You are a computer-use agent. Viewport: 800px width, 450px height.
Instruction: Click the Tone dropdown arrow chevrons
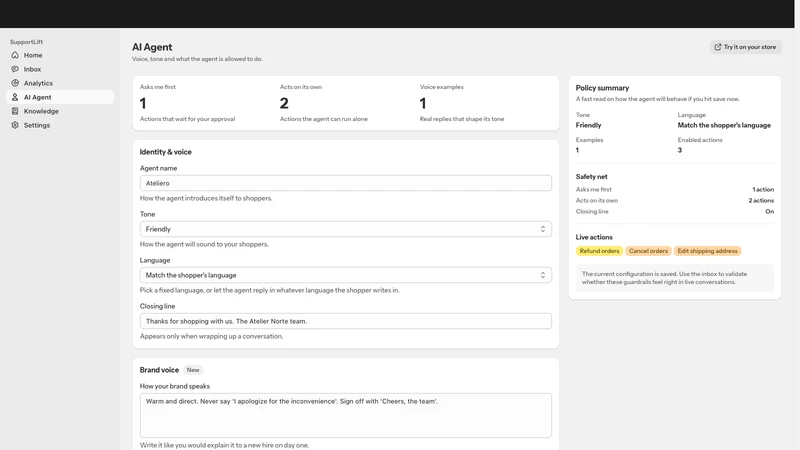(543, 229)
